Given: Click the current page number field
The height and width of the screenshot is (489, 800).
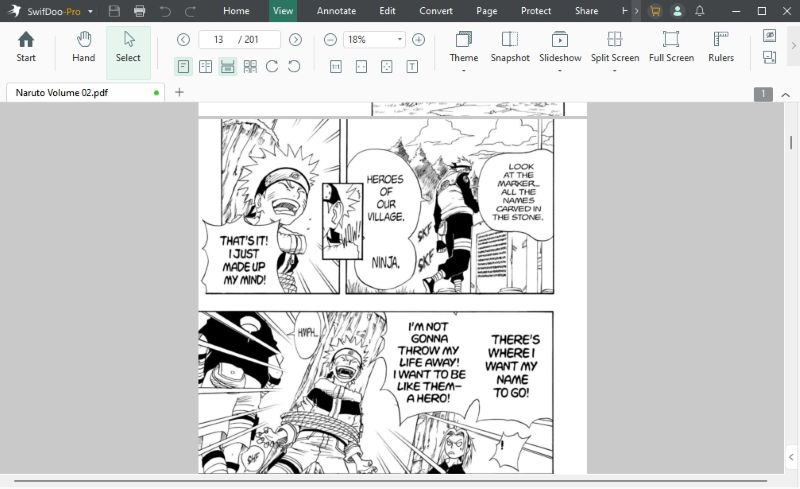Looking at the screenshot, I should [x=218, y=40].
